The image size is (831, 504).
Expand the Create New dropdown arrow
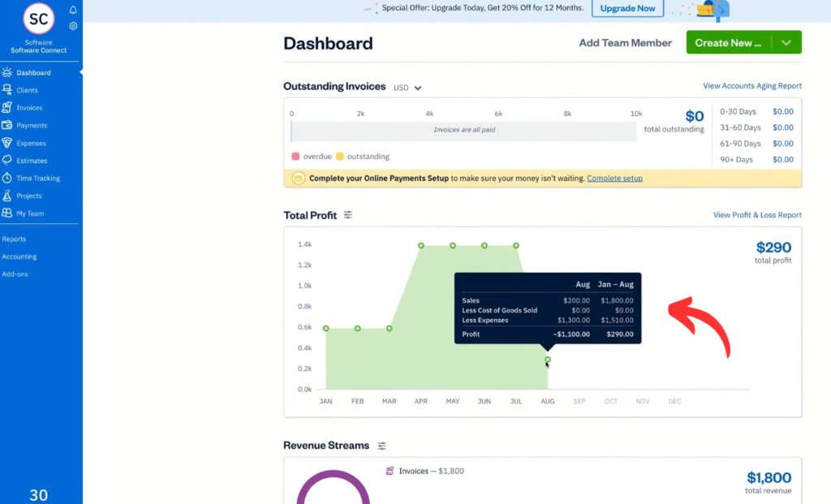click(x=786, y=42)
